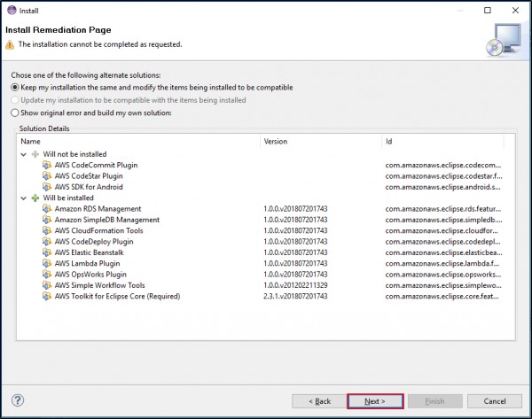The image size is (532, 419).
Task: Select the AWS CodeDeploy Plugin row
Action: (x=266, y=242)
